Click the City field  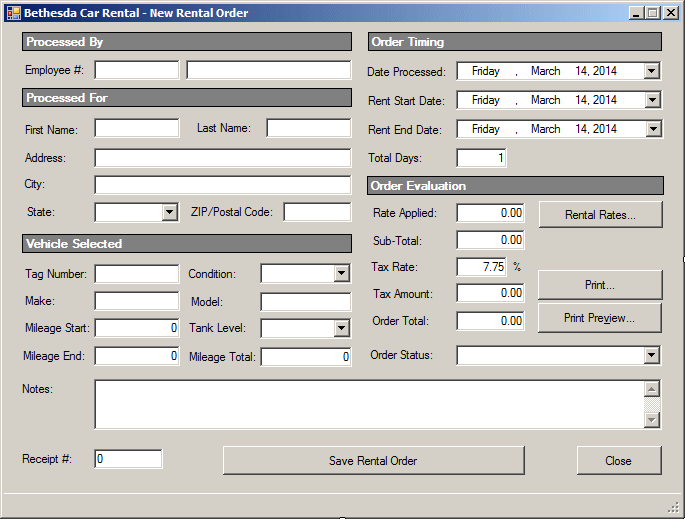pyautogui.click(x=223, y=185)
